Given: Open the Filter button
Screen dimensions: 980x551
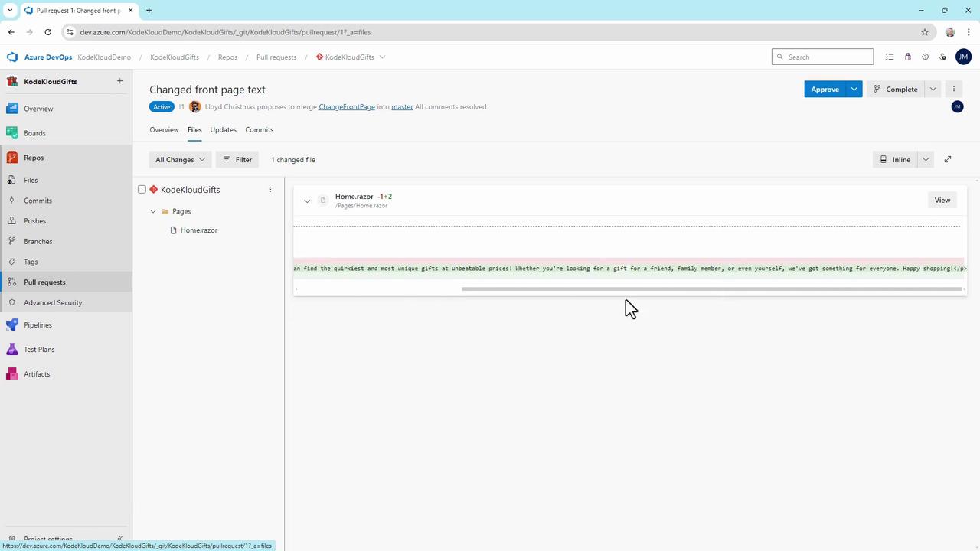Looking at the screenshot, I should 237,160.
